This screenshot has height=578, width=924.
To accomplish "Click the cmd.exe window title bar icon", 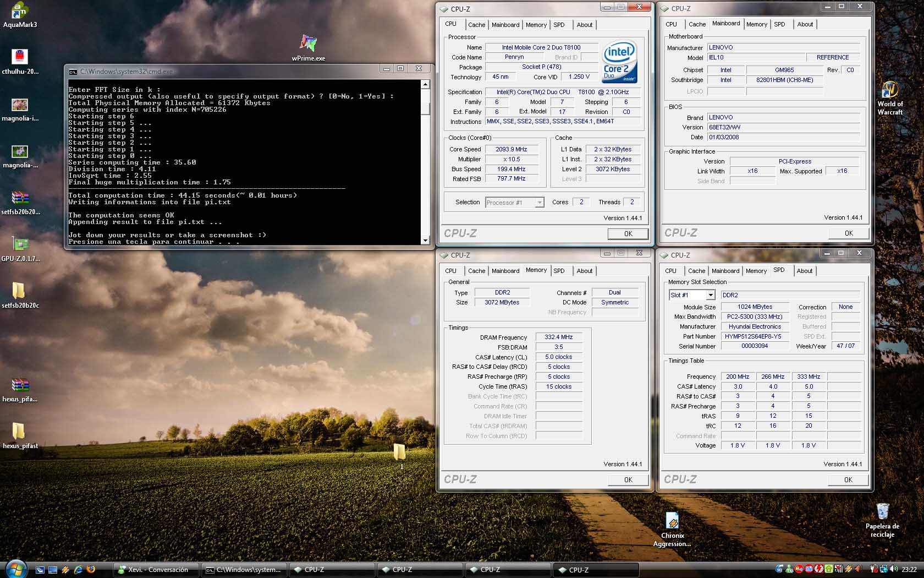I will pos(73,72).
